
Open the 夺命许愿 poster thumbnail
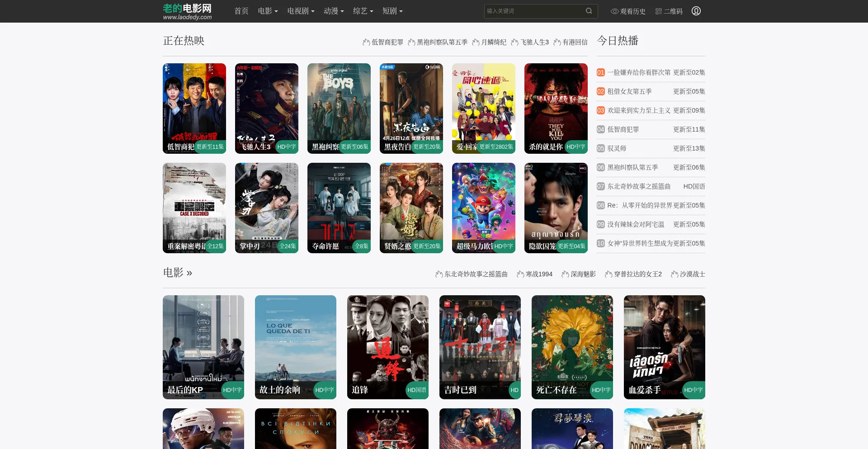339,208
